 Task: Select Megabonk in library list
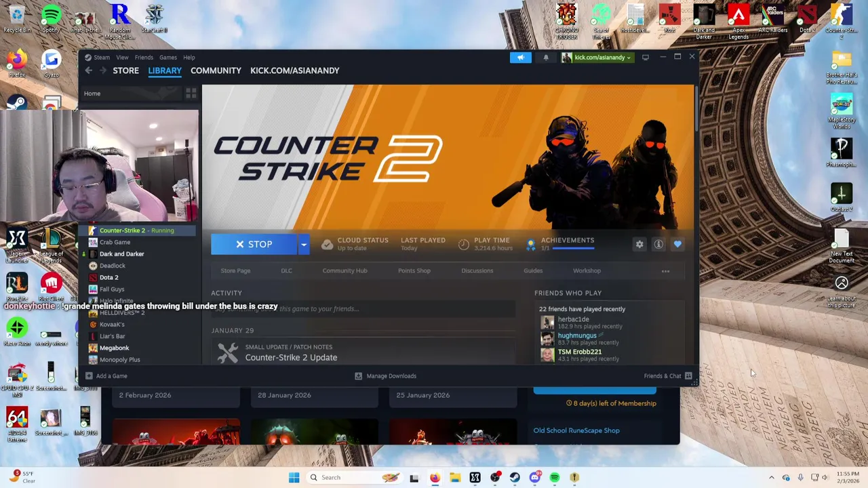click(114, 348)
